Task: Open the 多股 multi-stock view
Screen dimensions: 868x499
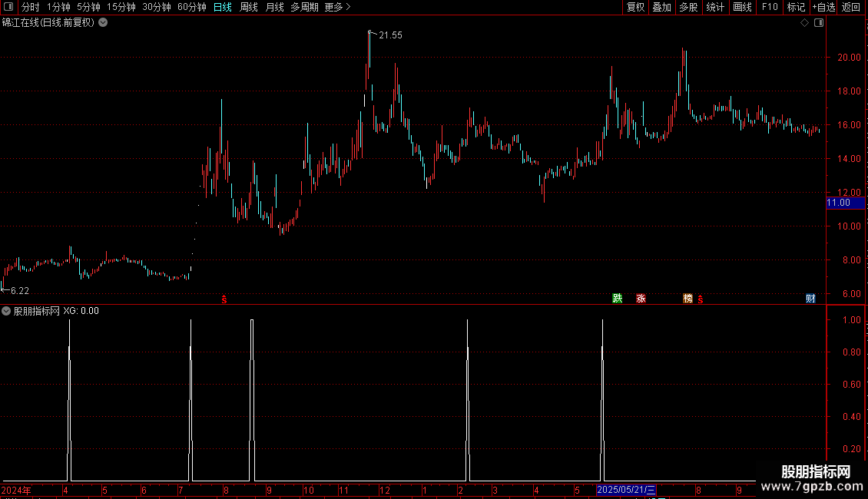Action: point(688,7)
